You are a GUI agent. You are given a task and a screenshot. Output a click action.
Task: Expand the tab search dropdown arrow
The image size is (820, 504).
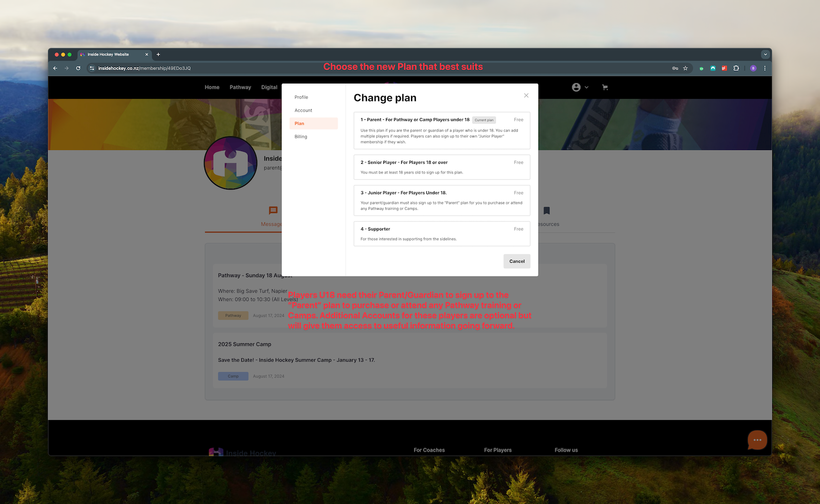click(765, 54)
